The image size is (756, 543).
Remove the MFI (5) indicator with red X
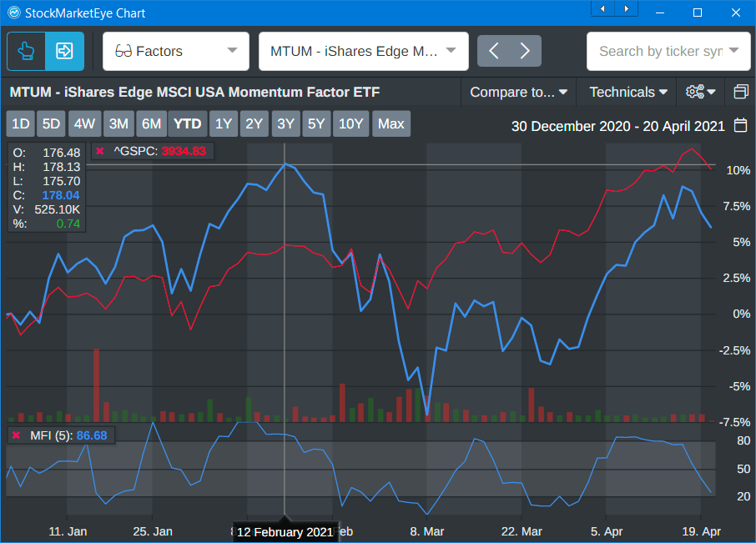(16, 435)
